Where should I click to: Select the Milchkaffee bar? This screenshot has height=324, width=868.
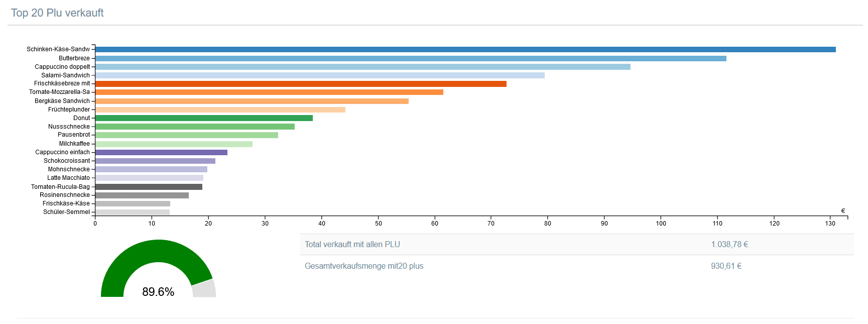coord(174,144)
